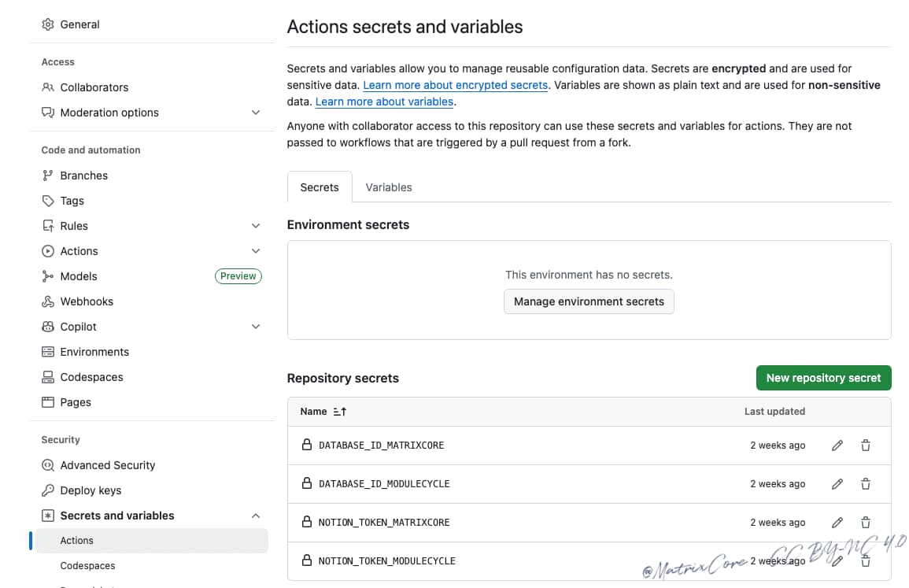Toggle Name column sort order
This screenshot has width=909, height=588.
tap(339, 412)
